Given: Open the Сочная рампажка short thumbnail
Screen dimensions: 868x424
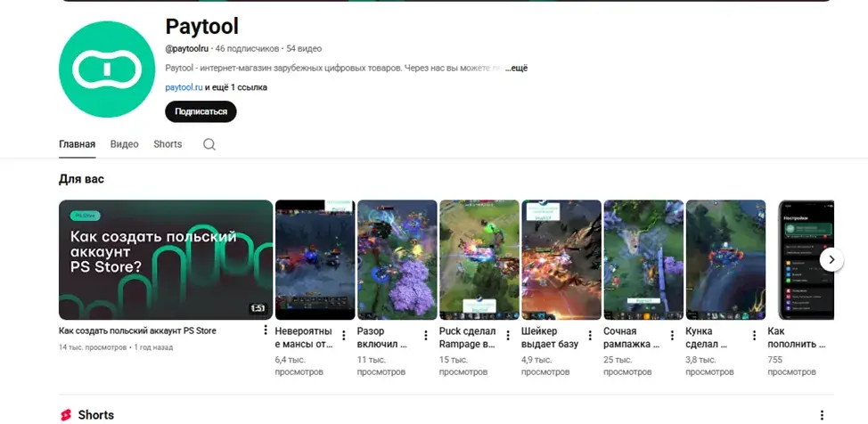Looking at the screenshot, I should point(643,259).
